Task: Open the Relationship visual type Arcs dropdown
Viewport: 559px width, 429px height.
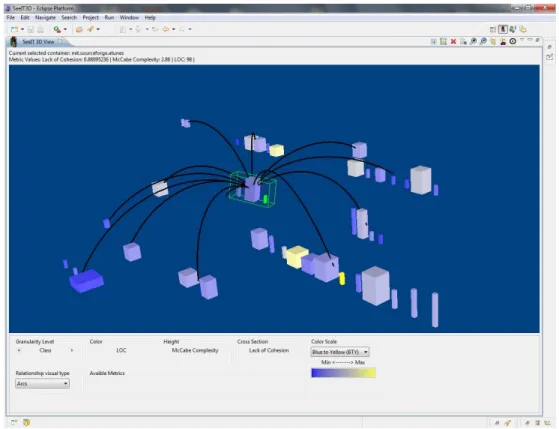Action: click(x=42, y=384)
